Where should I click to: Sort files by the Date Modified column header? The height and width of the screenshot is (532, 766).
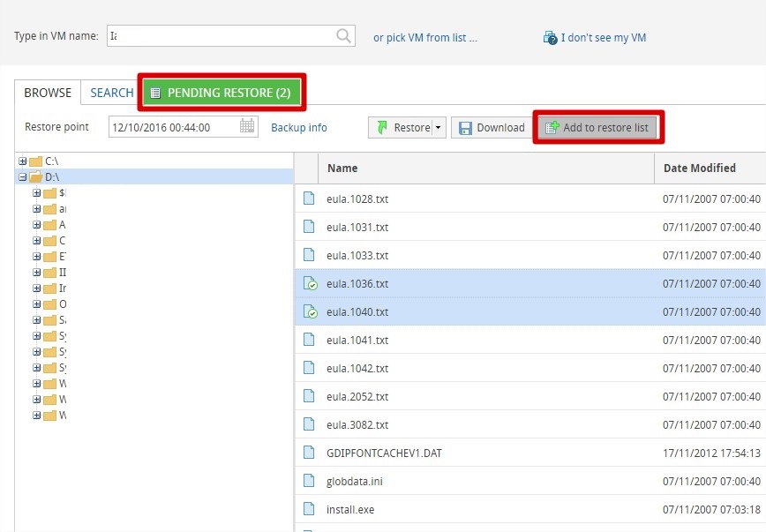click(699, 168)
